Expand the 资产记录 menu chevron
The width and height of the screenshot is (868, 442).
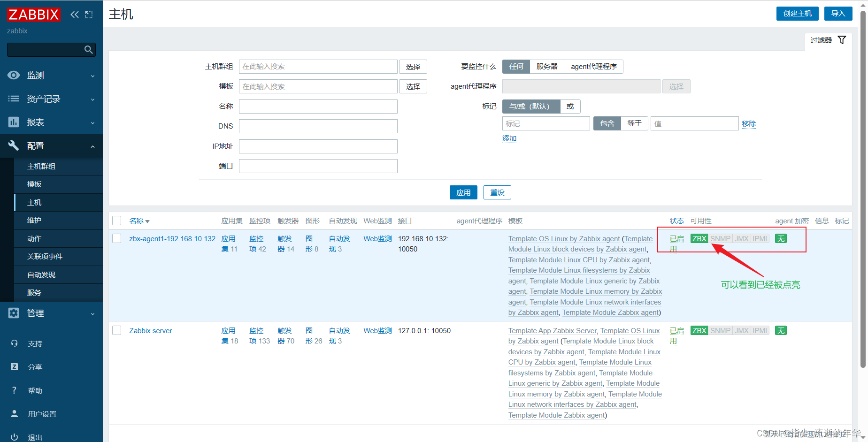92,99
